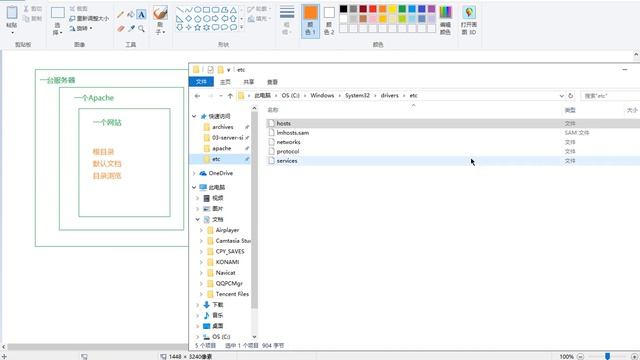The image size is (640, 360).
Task: Select the Fill bucket tool in Paint
Action: tap(131, 15)
